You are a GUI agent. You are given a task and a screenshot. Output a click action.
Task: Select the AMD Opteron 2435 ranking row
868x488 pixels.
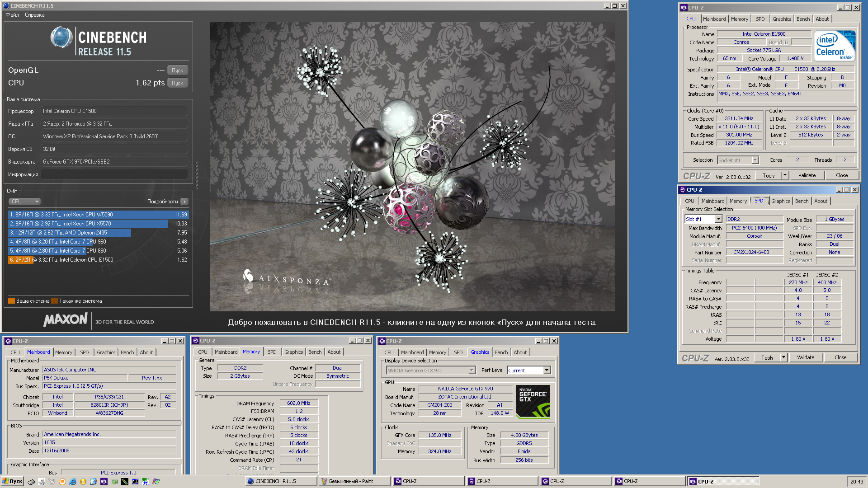(98, 233)
